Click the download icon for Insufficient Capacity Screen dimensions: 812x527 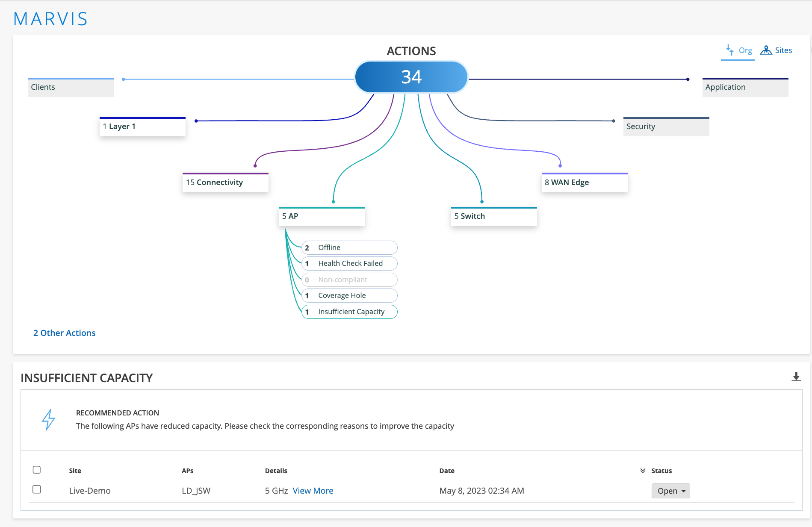pos(796,377)
